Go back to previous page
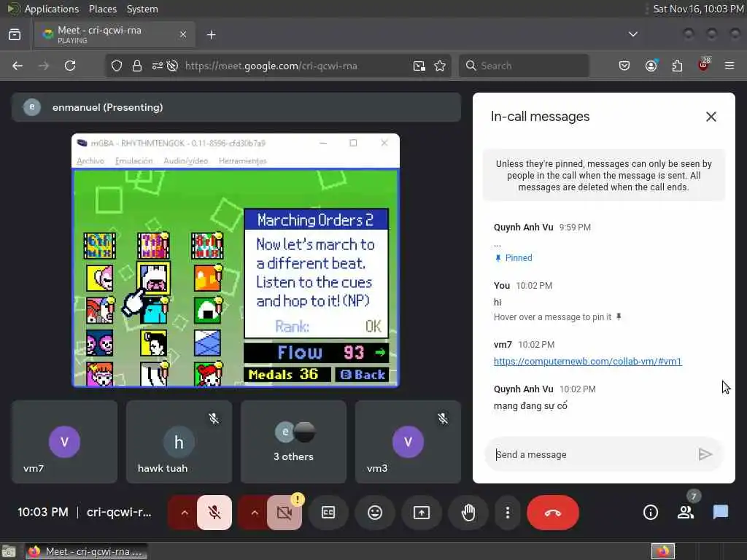 click(18, 66)
